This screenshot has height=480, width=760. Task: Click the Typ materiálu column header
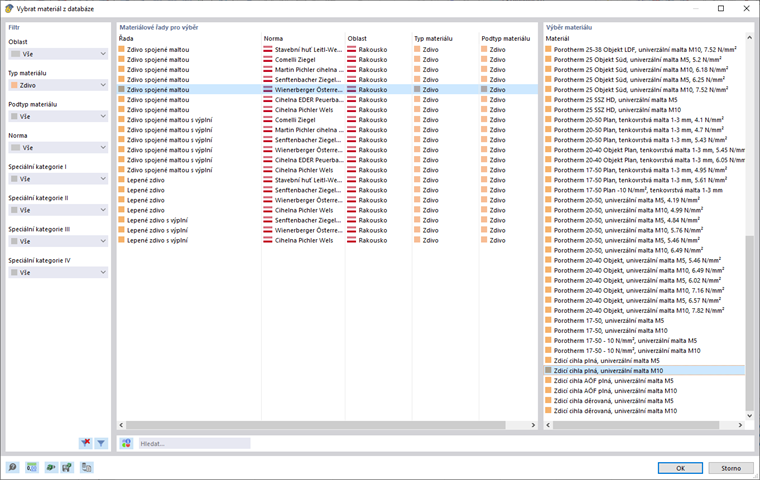coord(445,38)
